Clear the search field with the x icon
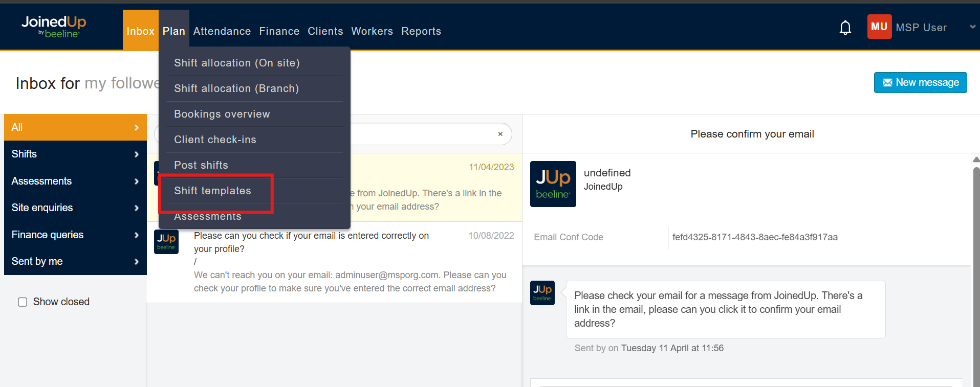The image size is (980, 387). tap(500, 134)
